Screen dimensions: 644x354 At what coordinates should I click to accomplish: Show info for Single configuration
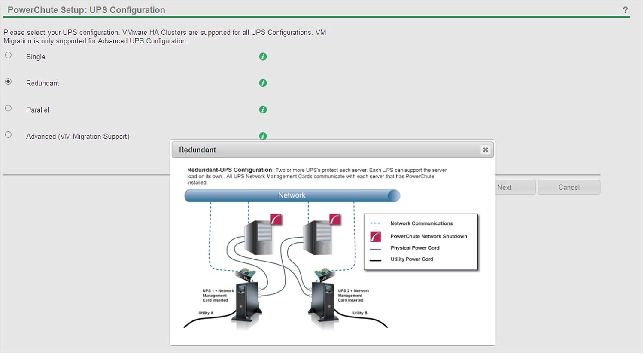pyautogui.click(x=263, y=57)
